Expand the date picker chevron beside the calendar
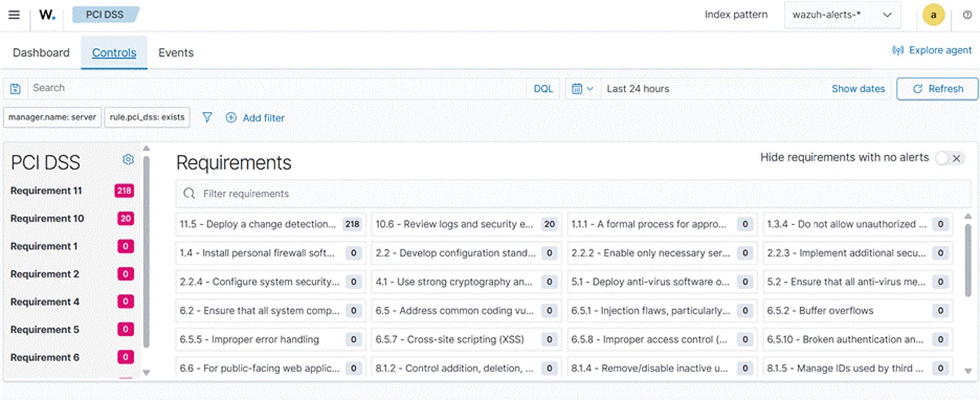The width and height of the screenshot is (980, 400). (591, 88)
